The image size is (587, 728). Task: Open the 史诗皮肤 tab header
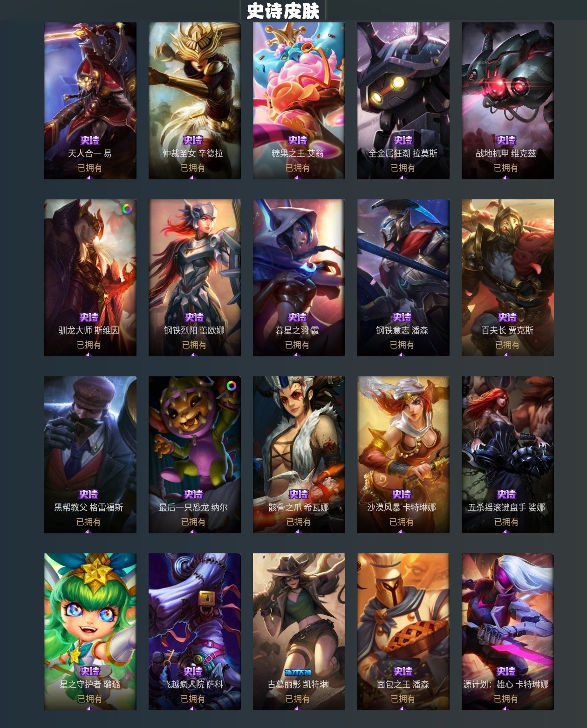[x=283, y=11]
